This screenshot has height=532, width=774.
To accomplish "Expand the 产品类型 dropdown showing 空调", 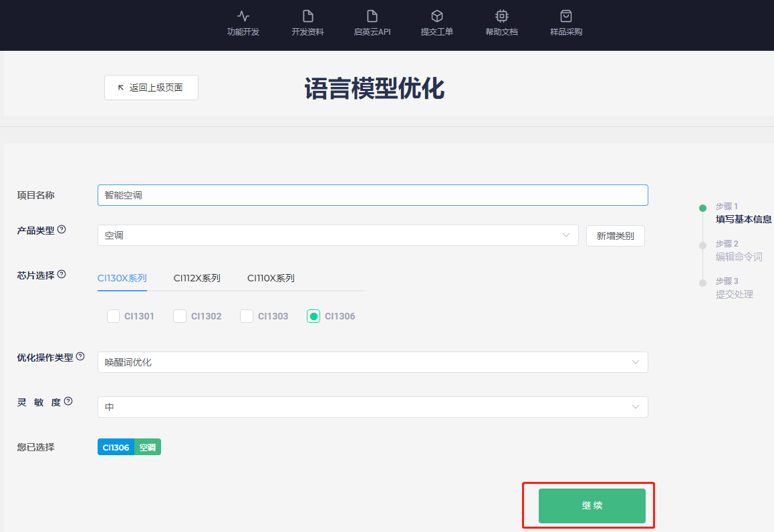I will 338,235.
